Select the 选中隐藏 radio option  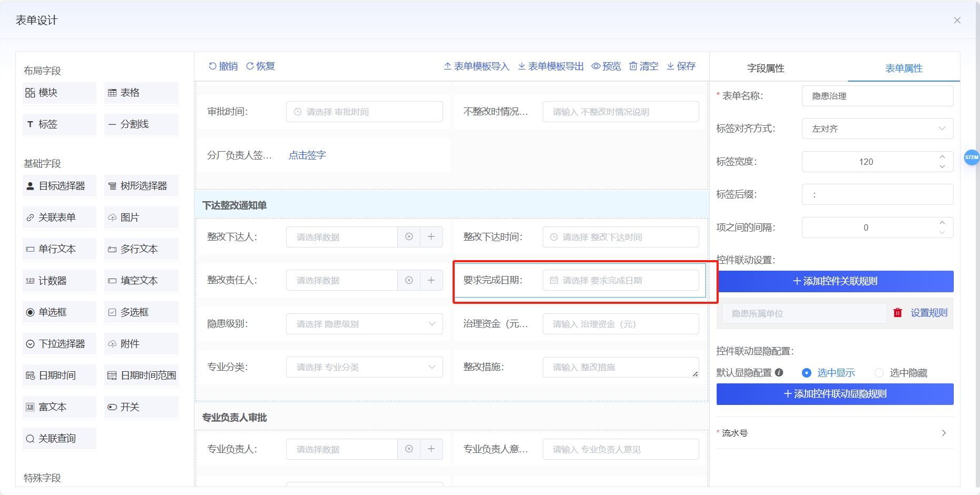click(x=901, y=373)
